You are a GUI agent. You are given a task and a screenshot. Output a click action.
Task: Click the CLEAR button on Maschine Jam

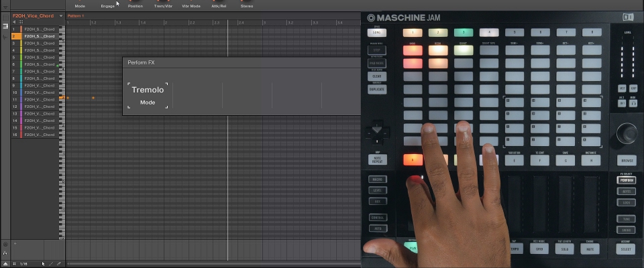click(377, 76)
